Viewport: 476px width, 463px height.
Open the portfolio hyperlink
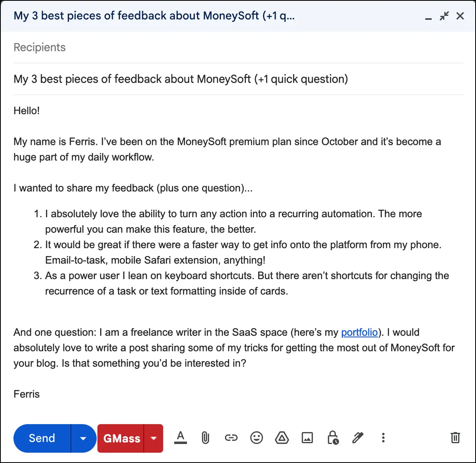click(359, 332)
